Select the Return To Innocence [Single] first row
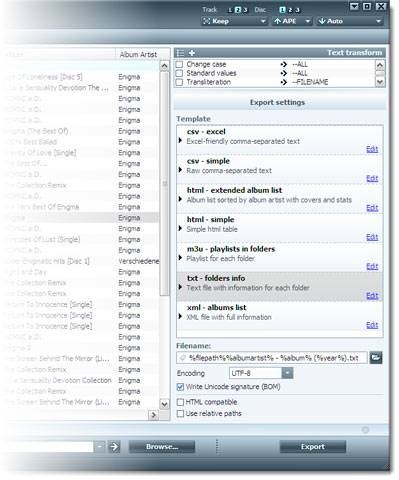Image resolution: width=399 pixels, height=480 pixels. pos(83,304)
